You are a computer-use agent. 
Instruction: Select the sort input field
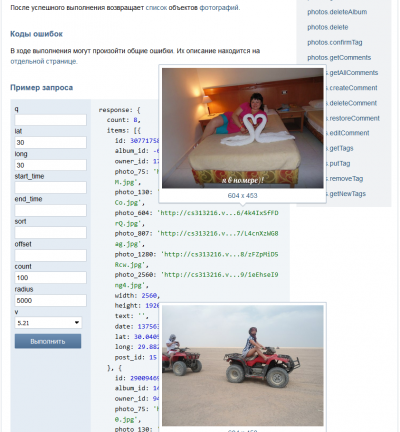tap(50, 233)
